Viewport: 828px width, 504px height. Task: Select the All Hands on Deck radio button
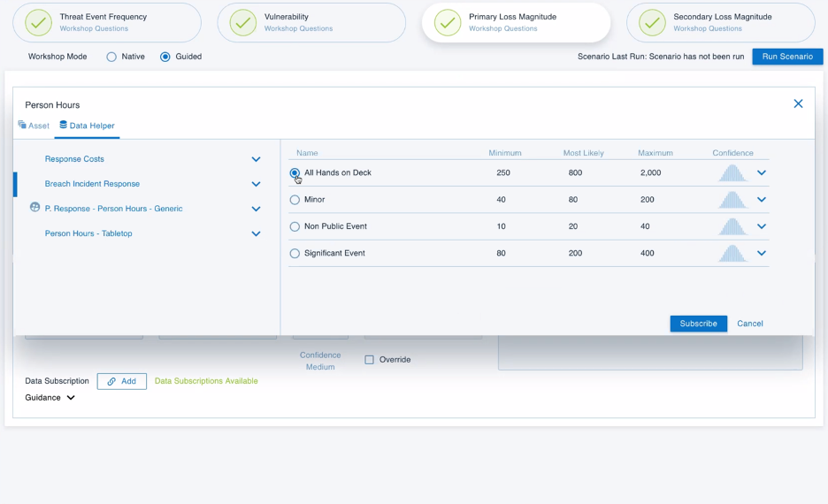pos(295,172)
